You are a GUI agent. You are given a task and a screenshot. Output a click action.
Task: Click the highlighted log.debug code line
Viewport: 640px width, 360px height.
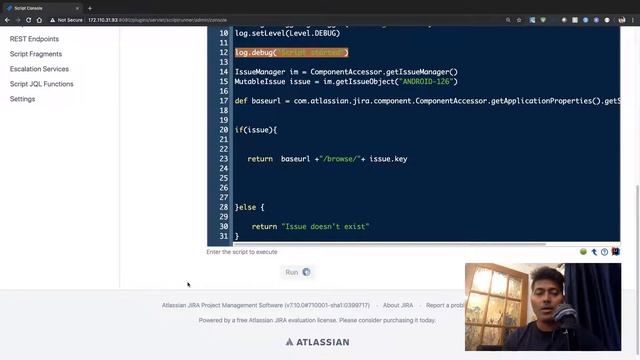click(291, 53)
